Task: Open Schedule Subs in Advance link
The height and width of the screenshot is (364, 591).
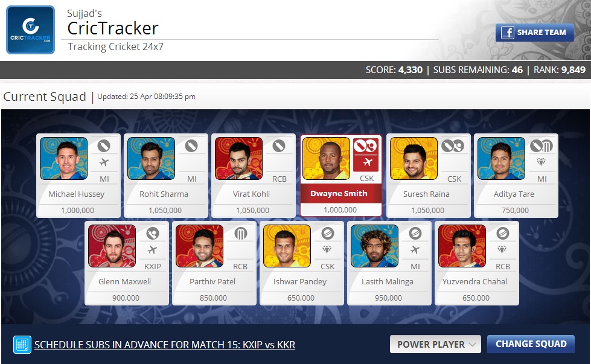Action: [x=165, y=345]
